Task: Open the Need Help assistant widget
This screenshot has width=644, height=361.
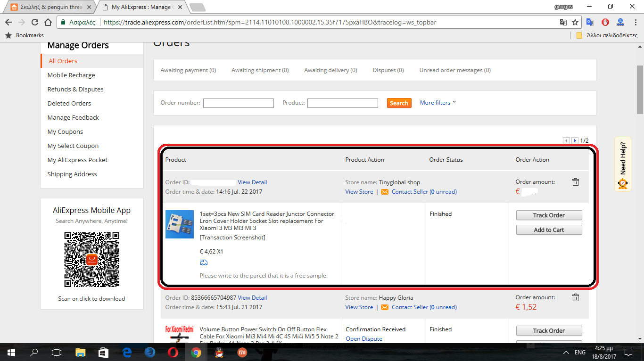Action: click(623, 164)
